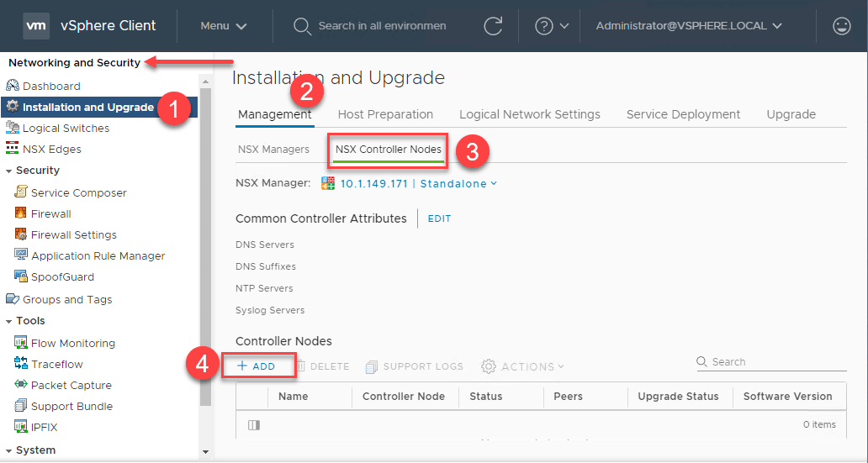Click the NSX Edges icon
The image size is (868, 463).
[x=12, y=149]
